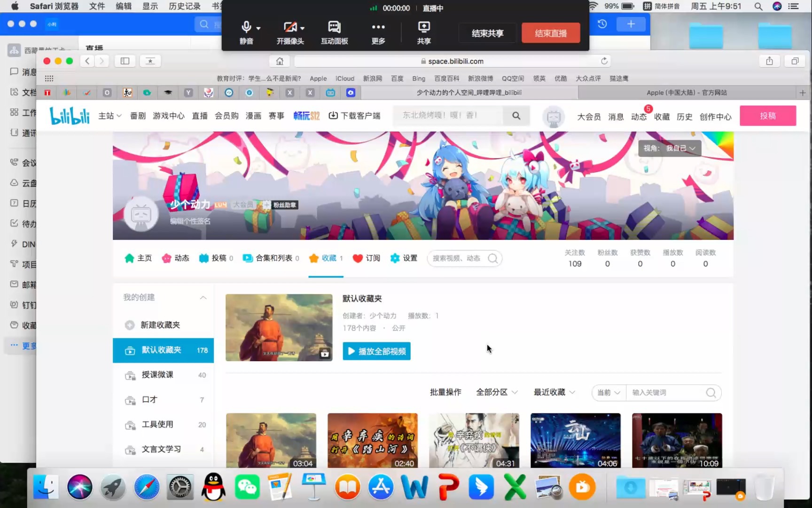Reload the space.bilibili.com page
Image resolution: width=812 pixels, height=508 pixels.
(604, 61)
